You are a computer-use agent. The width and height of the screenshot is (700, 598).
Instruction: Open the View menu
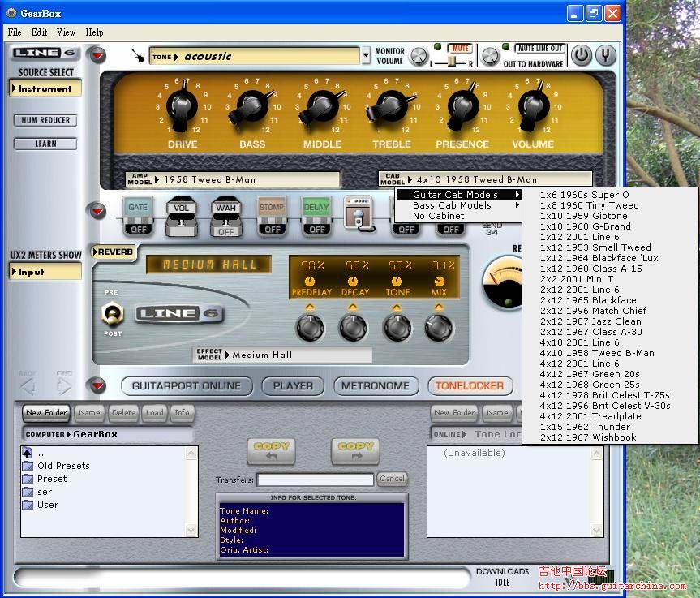pyautogui.click(x=66, y=32)
